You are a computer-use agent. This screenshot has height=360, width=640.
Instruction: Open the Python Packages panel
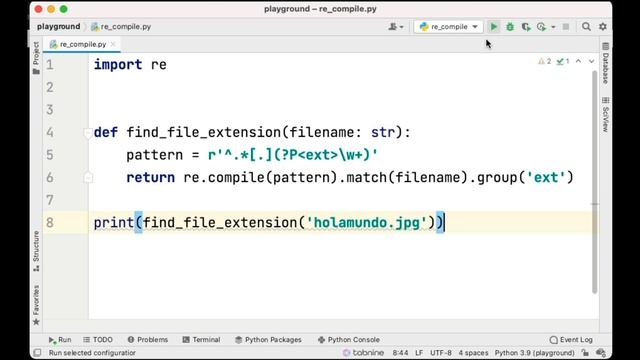268,340
